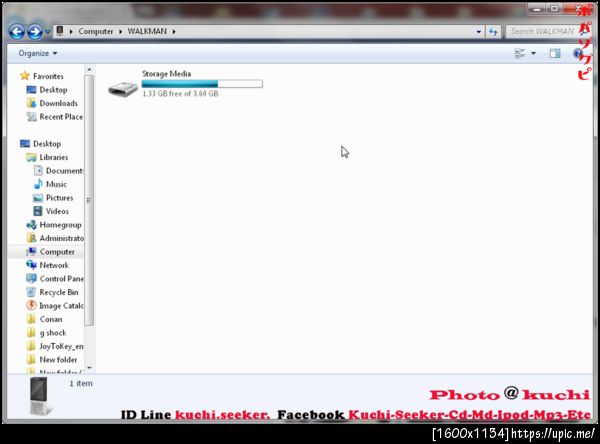Image resolution: width=600 pixels, height=444 pixels.
Task: Select the 1 item status text
Action: pos(81,383)
